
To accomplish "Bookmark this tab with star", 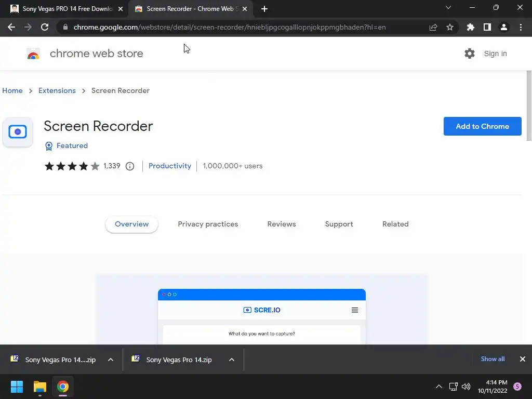I will point(450,27).
